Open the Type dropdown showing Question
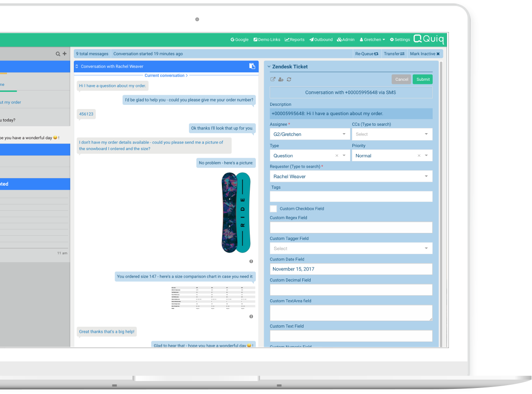This screenshot has height=394, width=532. pyautogui.click(x=310, y=155)
